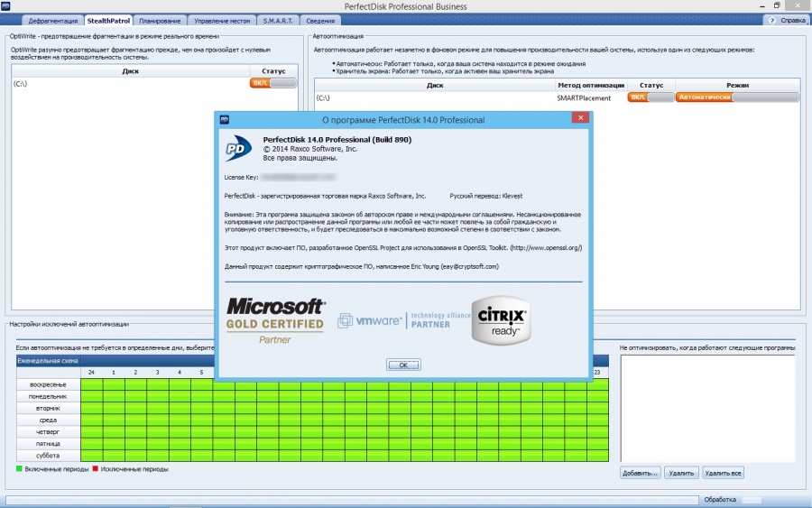
Task: Click the PerfectDisk app icon in main title bar
Action: click(x=8, y=6)
